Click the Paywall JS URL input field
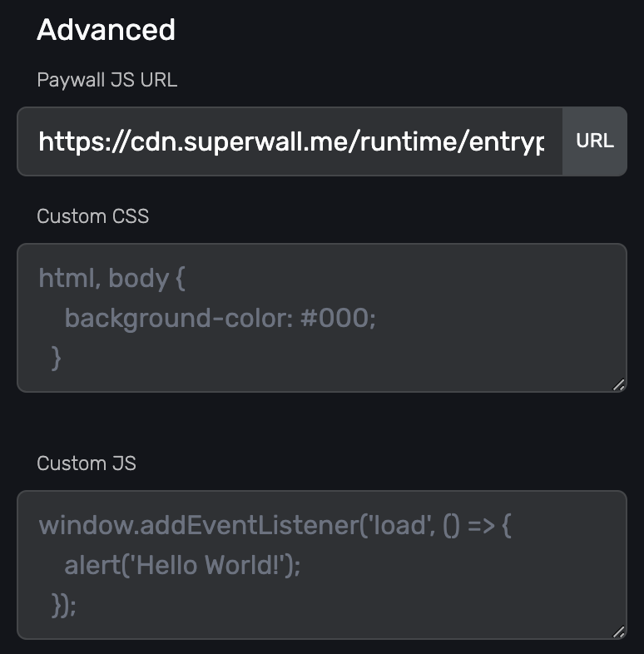The image size is (644, 654). (290, 141)
